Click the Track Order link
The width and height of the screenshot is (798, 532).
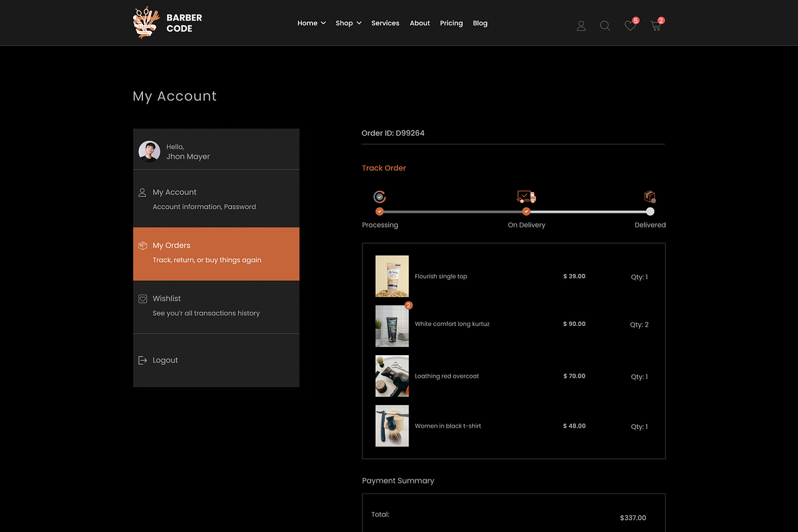pyautogui.click(x=384, y=168)
